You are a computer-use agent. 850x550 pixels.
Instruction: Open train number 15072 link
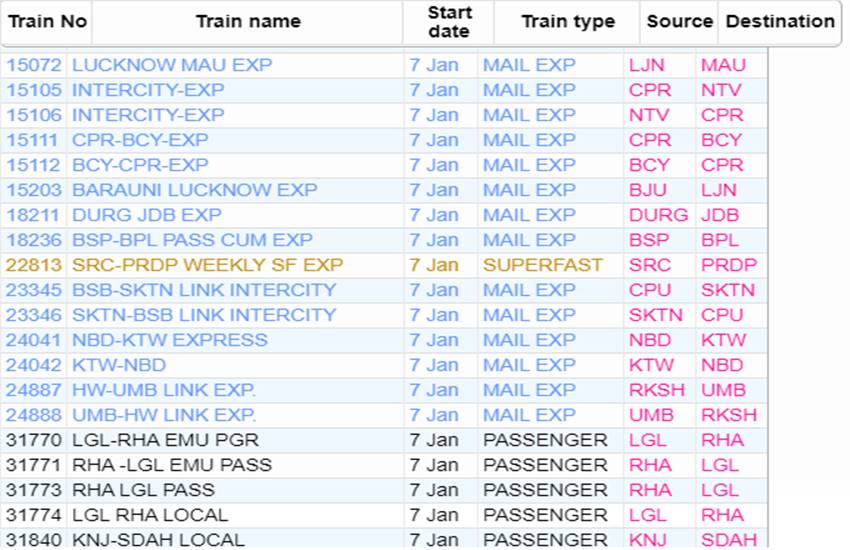pos(34,65)
